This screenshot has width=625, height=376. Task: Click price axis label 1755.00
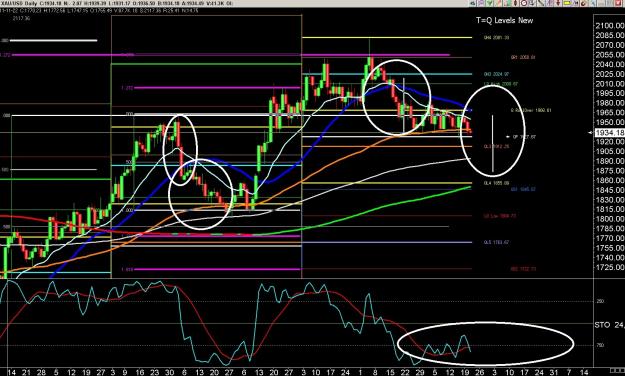tap(610, 248)
